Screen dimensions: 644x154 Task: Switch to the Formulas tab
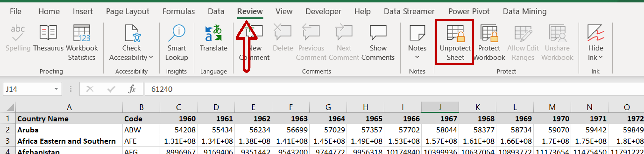pos(179,11)
